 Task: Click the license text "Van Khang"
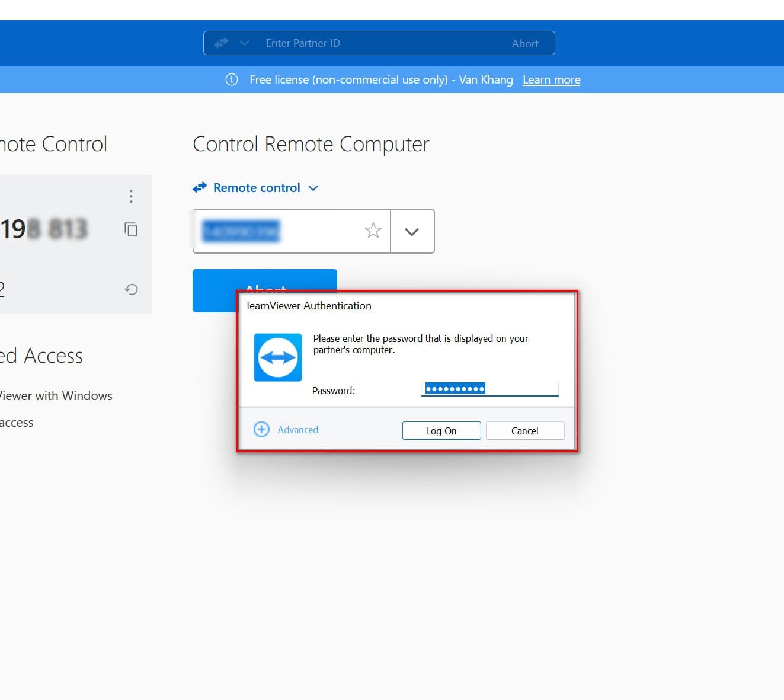[x=486, y=79]
